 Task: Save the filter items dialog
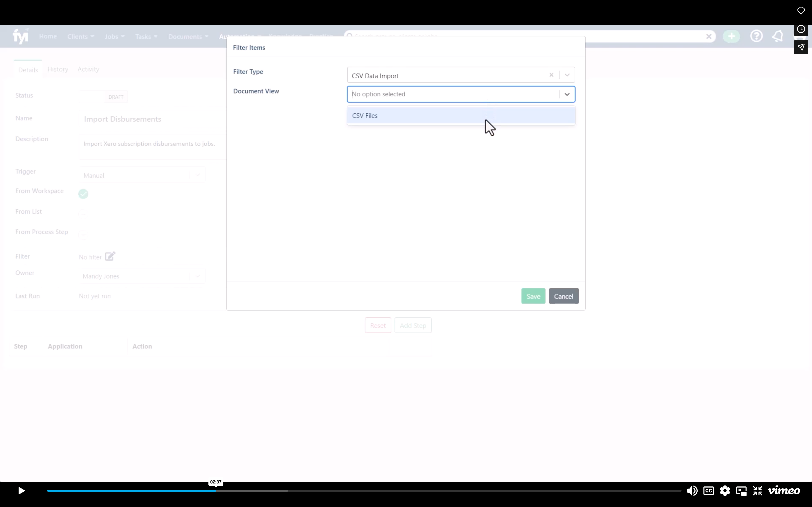(x=533, y=296)
